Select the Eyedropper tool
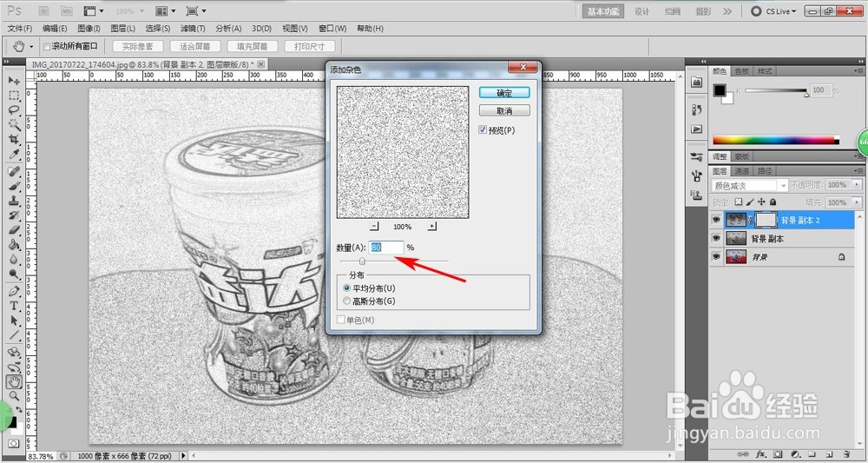Screen dimensions: 868x463 tap(14, 154)
